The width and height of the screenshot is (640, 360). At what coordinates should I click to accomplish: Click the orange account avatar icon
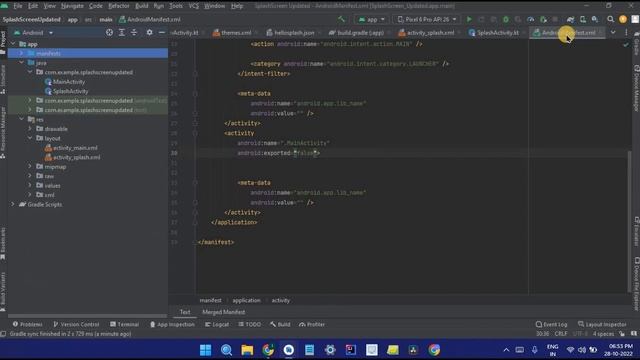point(622,19)
